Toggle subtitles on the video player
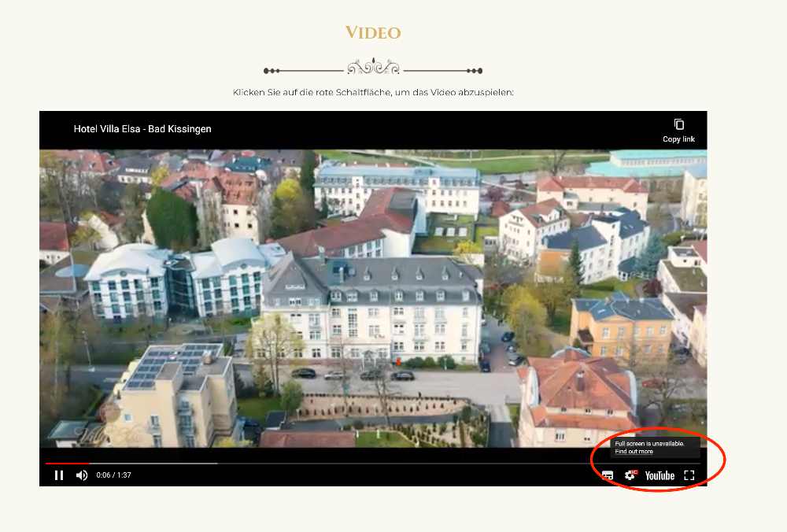 (608, 475)
